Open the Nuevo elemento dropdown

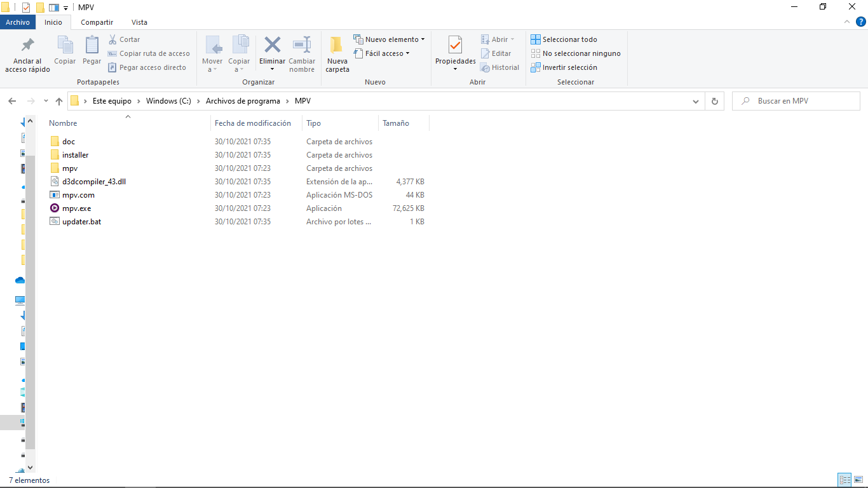(x=388, y=39)
